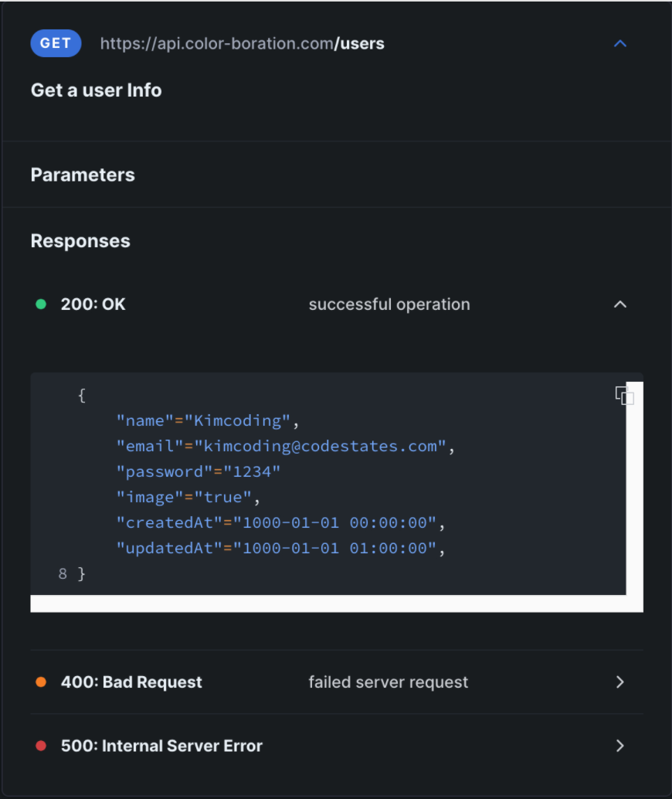Open the 400: Bad Request label
Image resolution: width=672 pixels, height=799 pixels.
[x=131, y=682]
